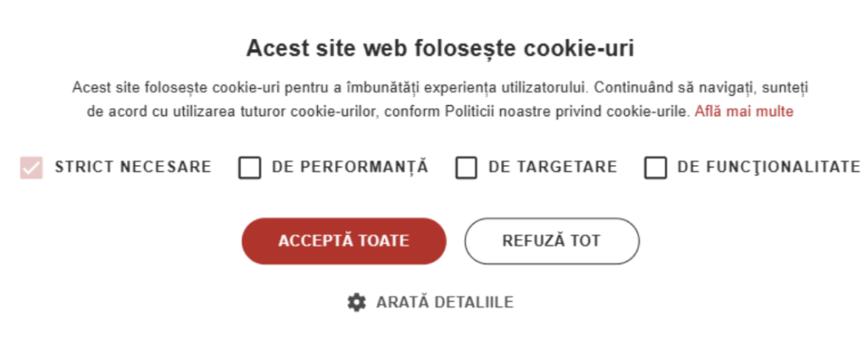
Task: Click the STRICT NECESARE label text
Action: (x=133, y=167)
